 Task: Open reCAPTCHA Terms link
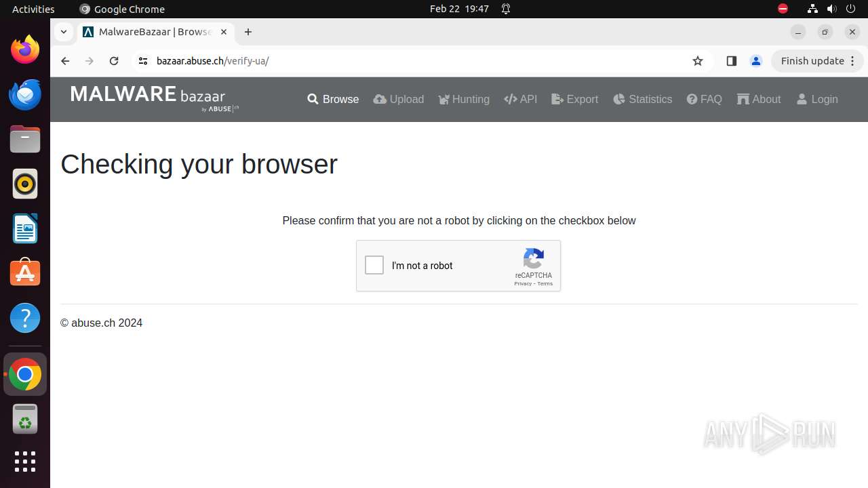545,283
